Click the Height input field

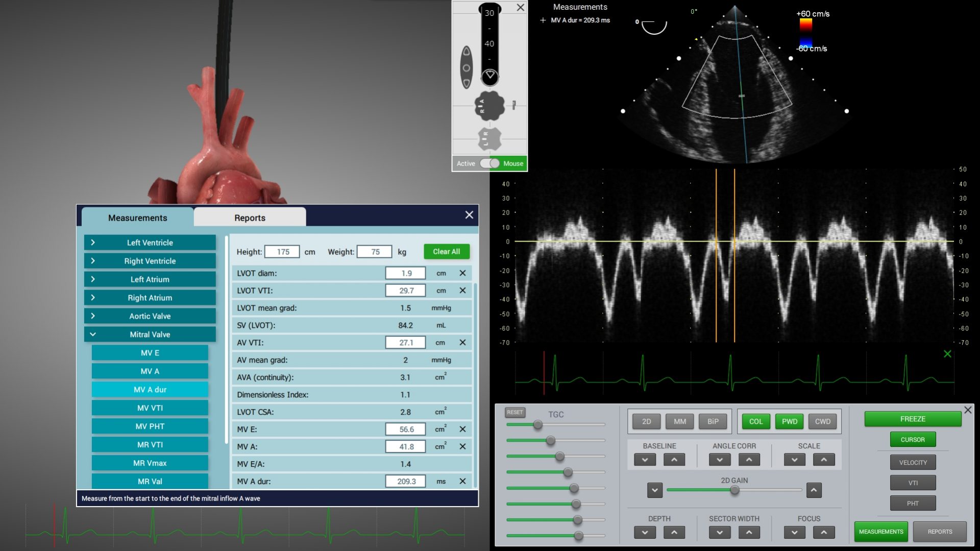(x=282, y=252)
